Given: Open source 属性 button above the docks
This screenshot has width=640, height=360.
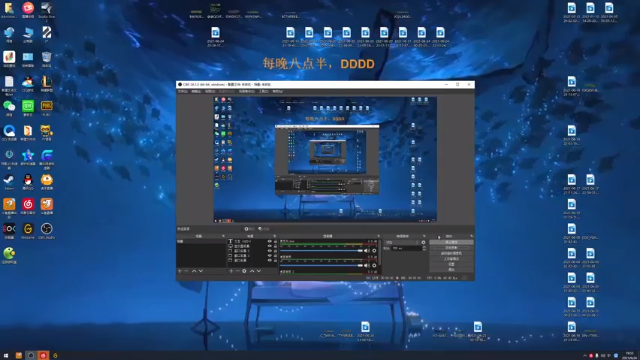Looking at the screenshot, I should 249,229.
